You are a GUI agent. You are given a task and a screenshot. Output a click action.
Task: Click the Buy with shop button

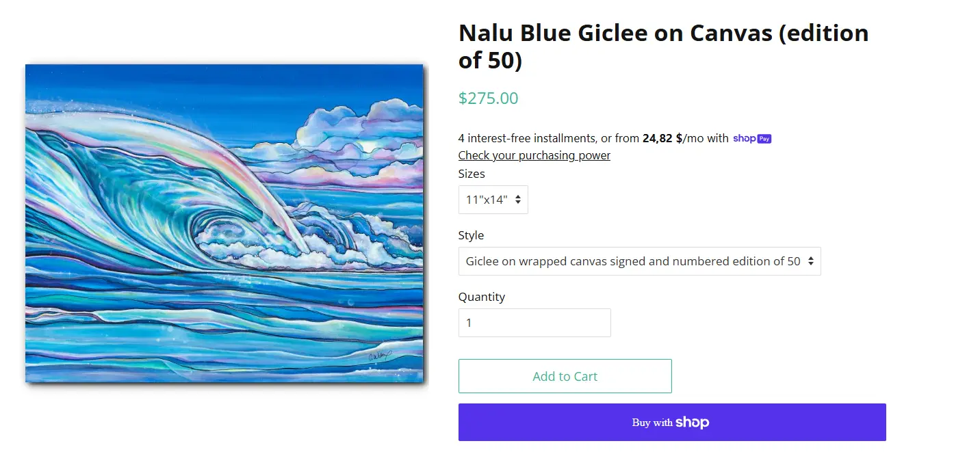671,422
